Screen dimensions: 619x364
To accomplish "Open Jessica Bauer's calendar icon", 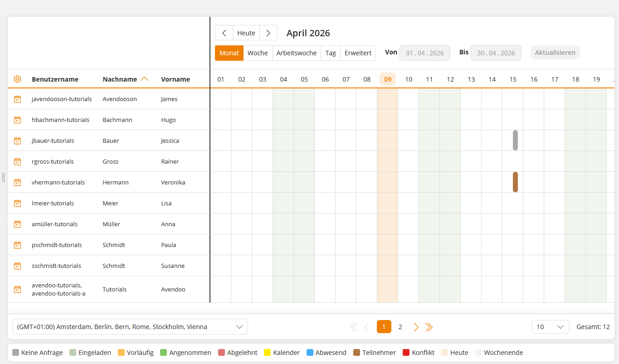I will pos(17,141).
